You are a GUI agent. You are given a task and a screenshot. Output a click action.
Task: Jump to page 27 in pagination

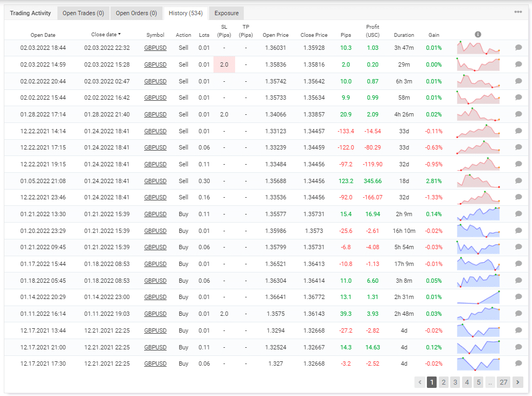(x=503, y=382)
